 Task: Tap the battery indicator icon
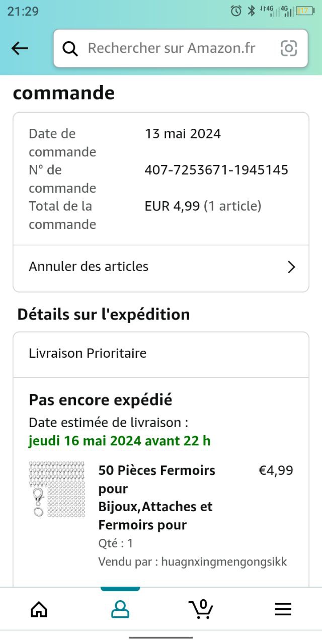305,11
